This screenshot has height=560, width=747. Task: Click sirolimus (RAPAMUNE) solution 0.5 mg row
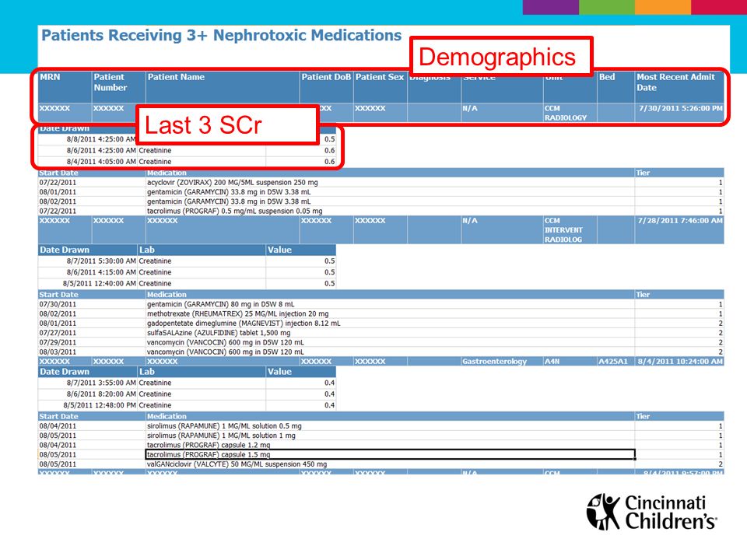point(381,426)
